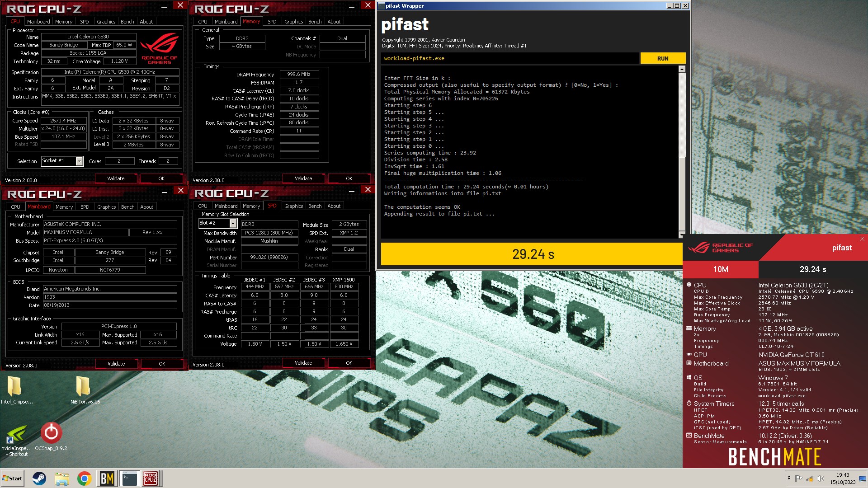
Task: Click the 10M digits tile in BenchMate
Action: 721,269
